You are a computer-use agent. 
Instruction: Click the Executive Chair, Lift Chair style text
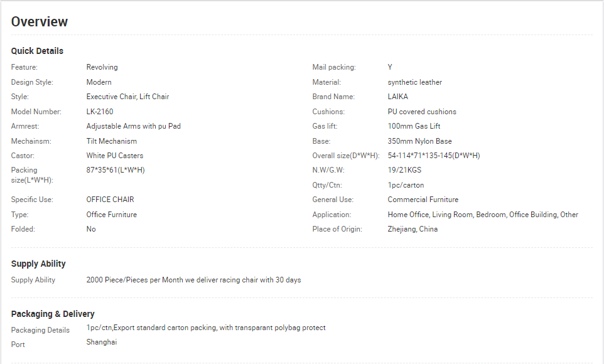[x=127, y=97]
